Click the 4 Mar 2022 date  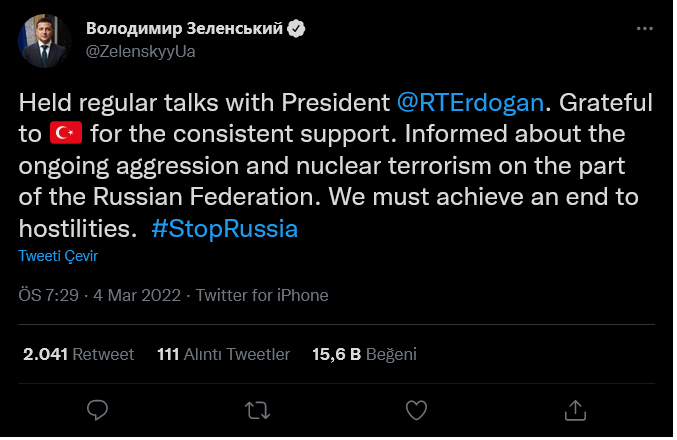(138, 295)
